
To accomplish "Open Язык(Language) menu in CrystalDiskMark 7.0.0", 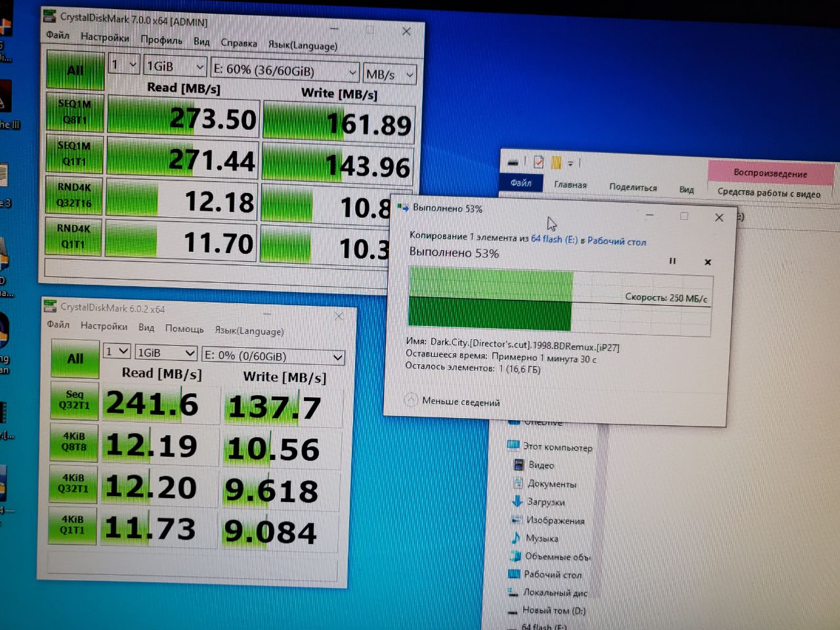I will pyautogui.click(x=303, y=45).
